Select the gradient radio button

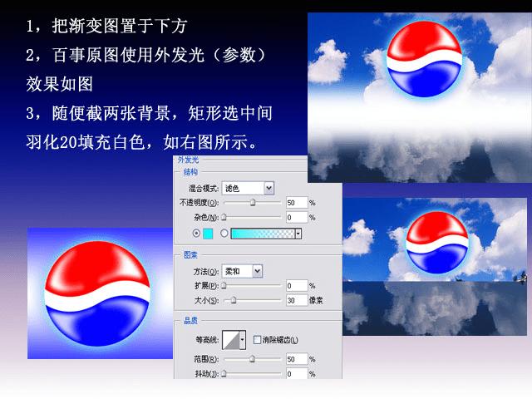pos(224,234)
